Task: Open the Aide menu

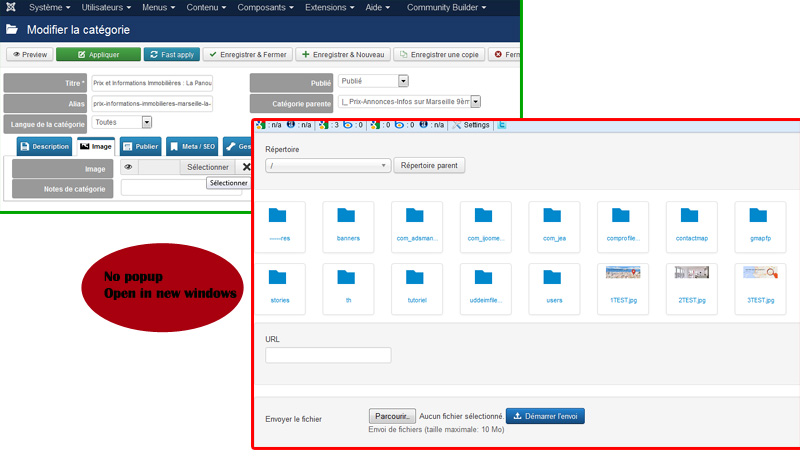Action: click(x=378, y=7)
